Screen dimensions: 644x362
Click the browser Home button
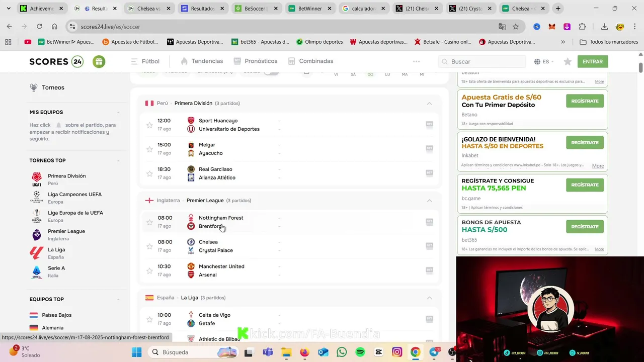coord(54,27)
